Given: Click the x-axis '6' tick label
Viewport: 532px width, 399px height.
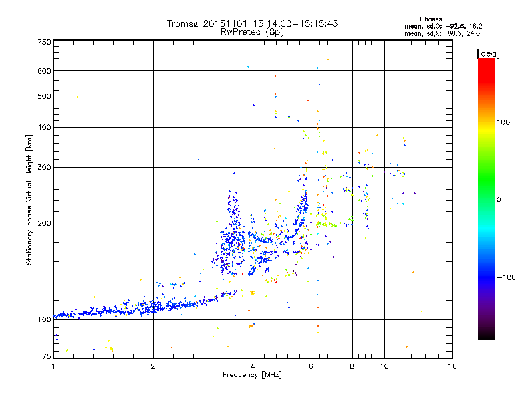Looking at the screenshot, I should click(311, 366).
